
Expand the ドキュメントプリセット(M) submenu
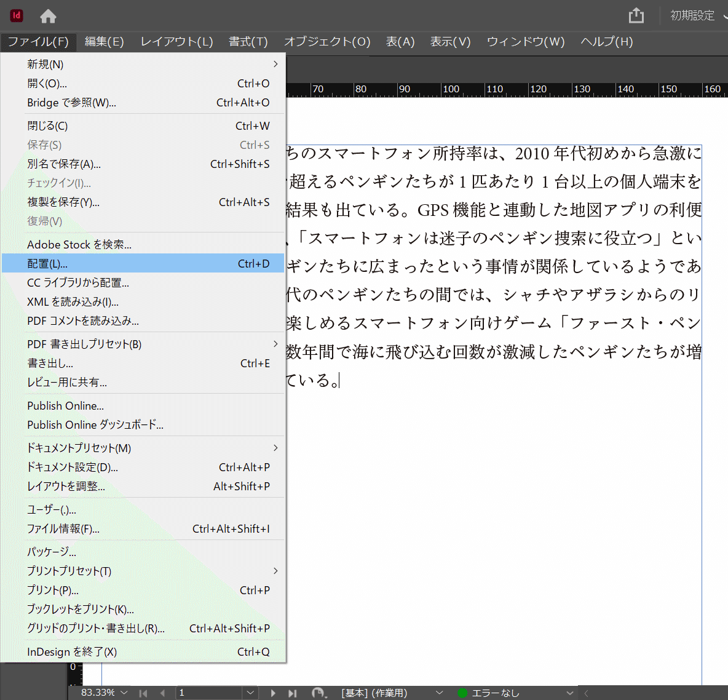[275, 448]
